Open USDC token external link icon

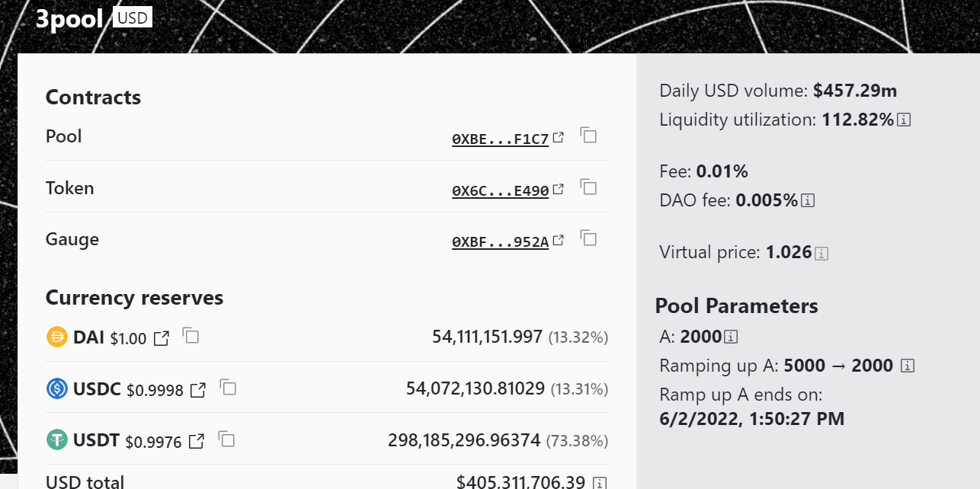[198, 390]
